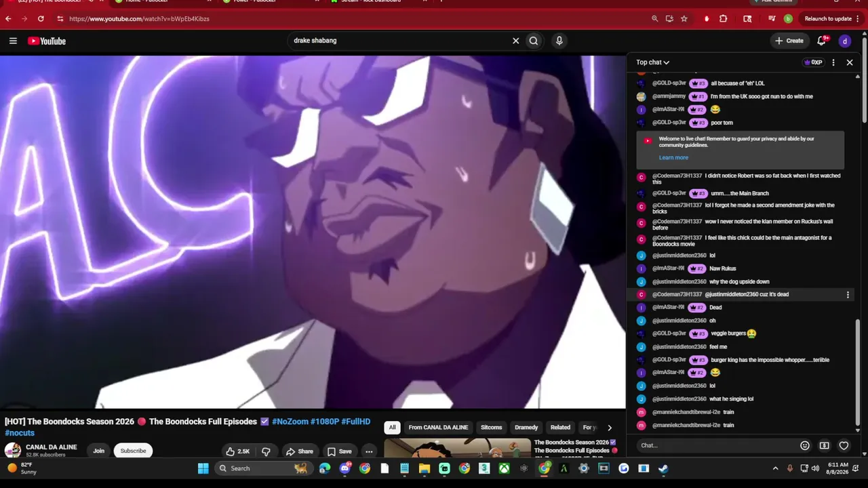Open the #1080P hashtag link
The image size is (868, 488).
point(325,422)
